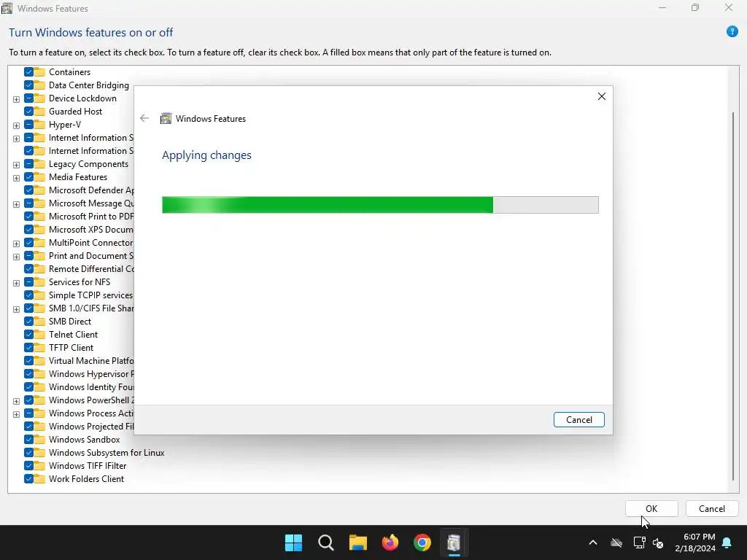Open the Windows Features help icon
This screenshot has width=747, height=560.
[x=732, y=32]
